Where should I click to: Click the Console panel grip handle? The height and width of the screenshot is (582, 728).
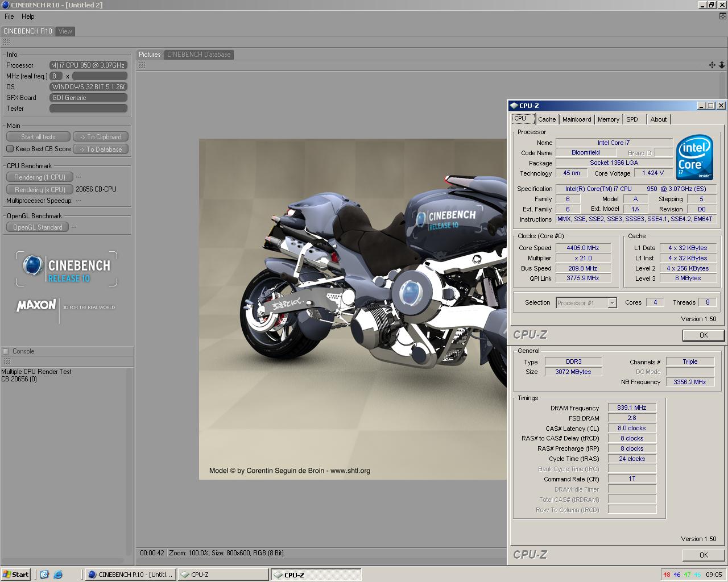6,361
